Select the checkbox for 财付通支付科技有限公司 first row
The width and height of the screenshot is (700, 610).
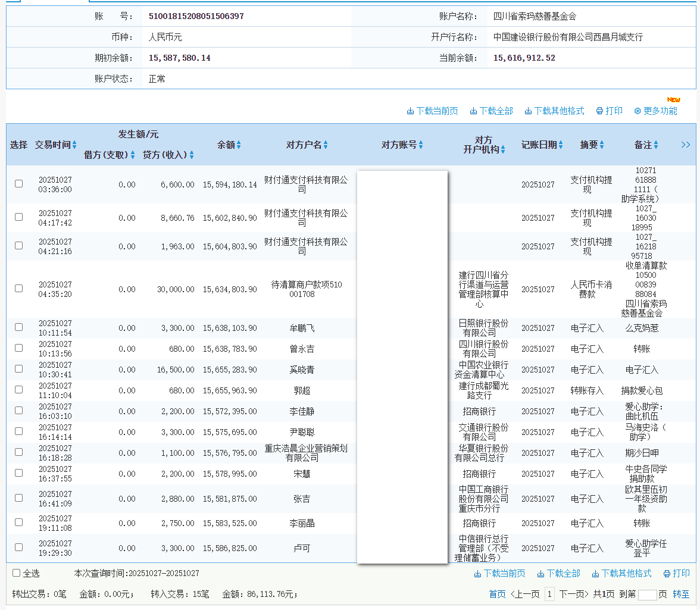[18, 183]
